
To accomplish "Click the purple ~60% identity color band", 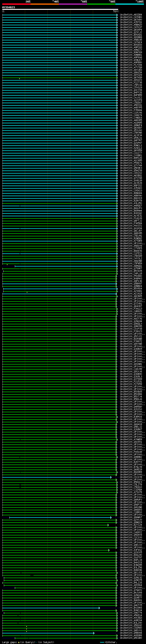I will point(73,4).
